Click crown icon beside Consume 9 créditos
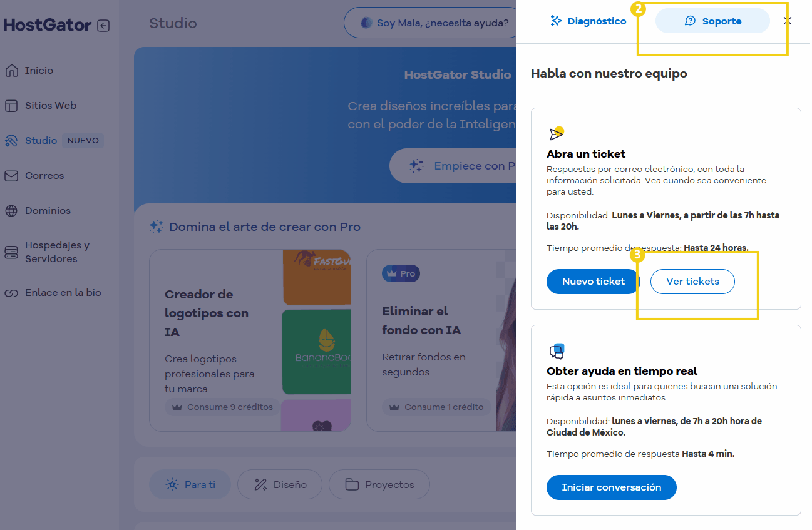This screenshot has width=812, height=530. 177,407
